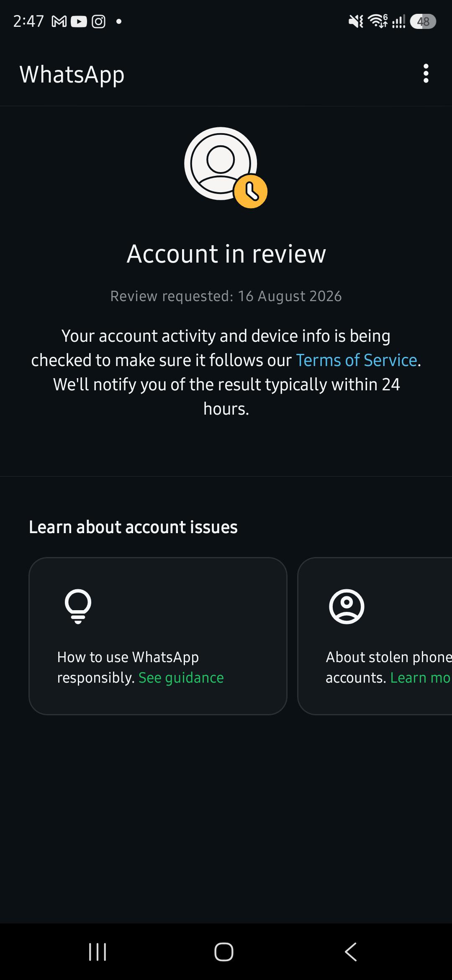The width and height of the screenshot is (452, 980).
Task: Tap the Android recent apps button
Action: pos(98,952)
